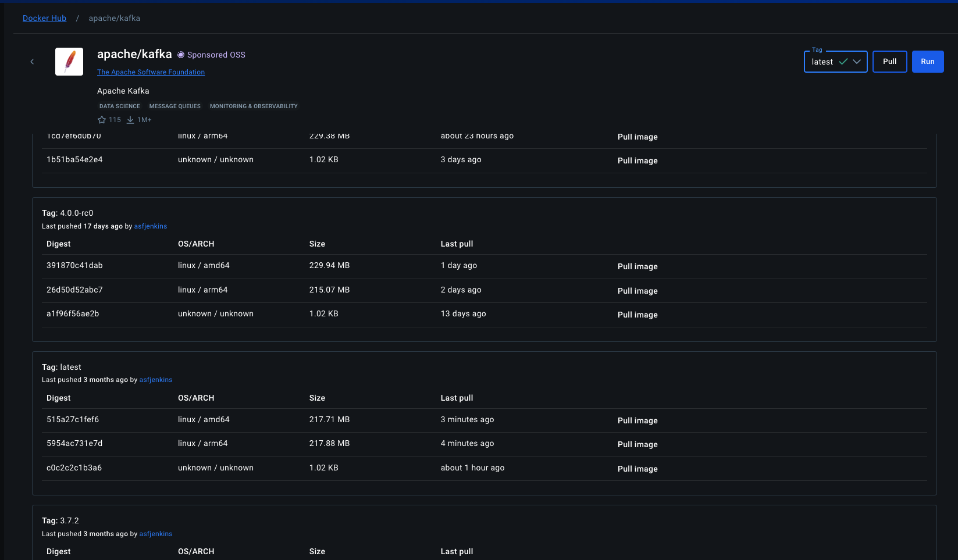Click the green checkmark in the Tag selector

843,62
